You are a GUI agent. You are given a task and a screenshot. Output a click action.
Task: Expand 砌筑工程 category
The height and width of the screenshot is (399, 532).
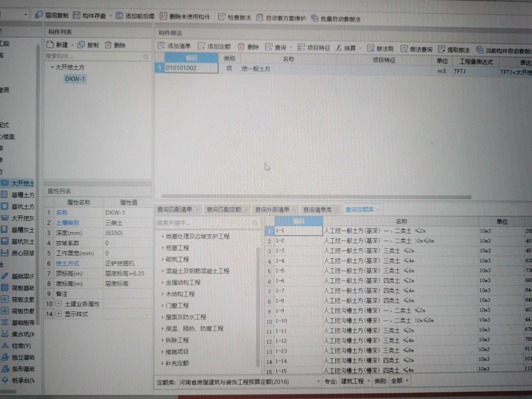(x=162, y=259)
